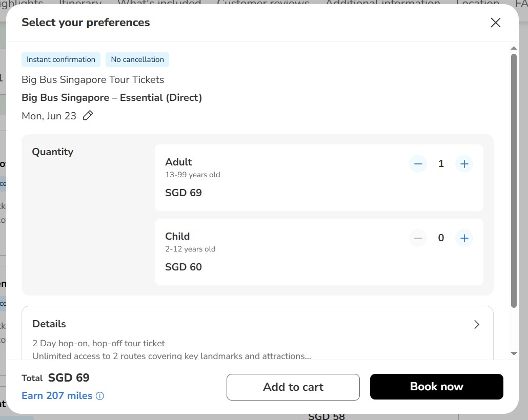Screen dimensions: 528x420
Task: Click the disabled Child minus button
Action: click(418, 238)
